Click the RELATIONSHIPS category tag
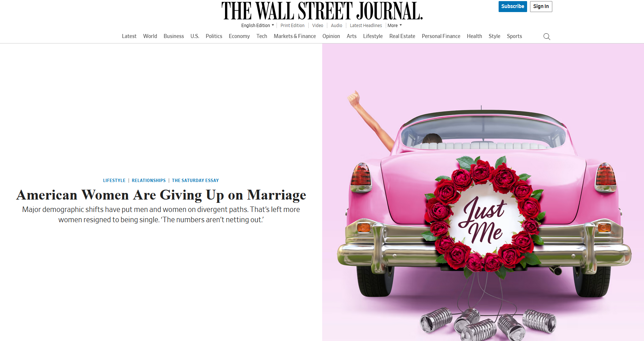The image size is (644, 341). (149, 181)
